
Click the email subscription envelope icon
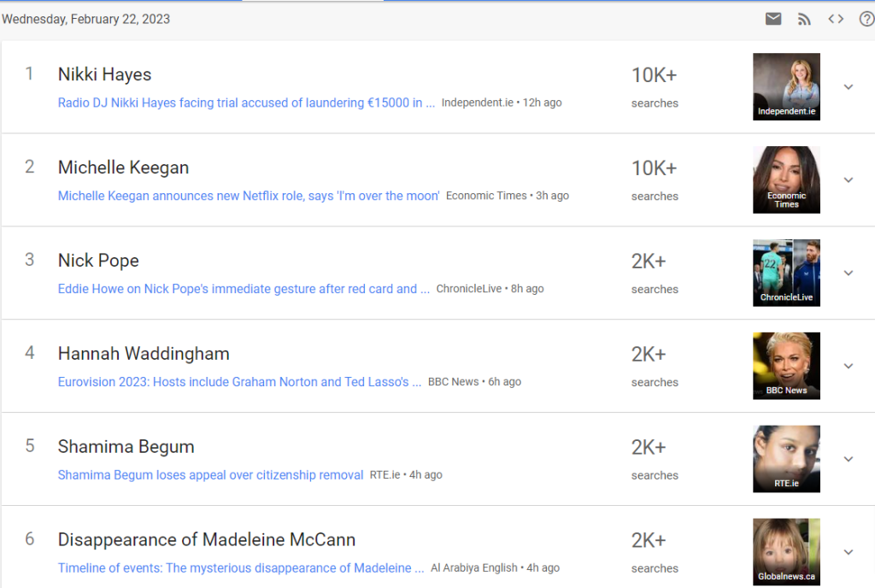click(773, 19)
